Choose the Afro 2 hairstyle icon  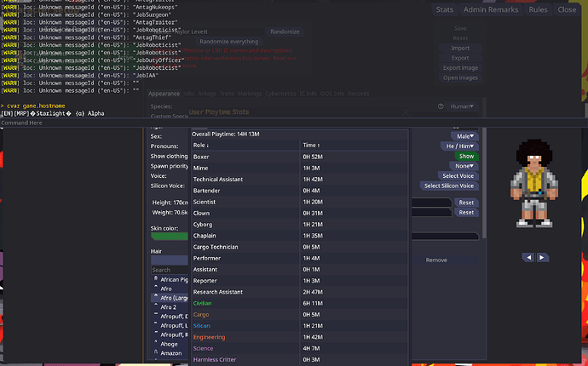[156, 306]
